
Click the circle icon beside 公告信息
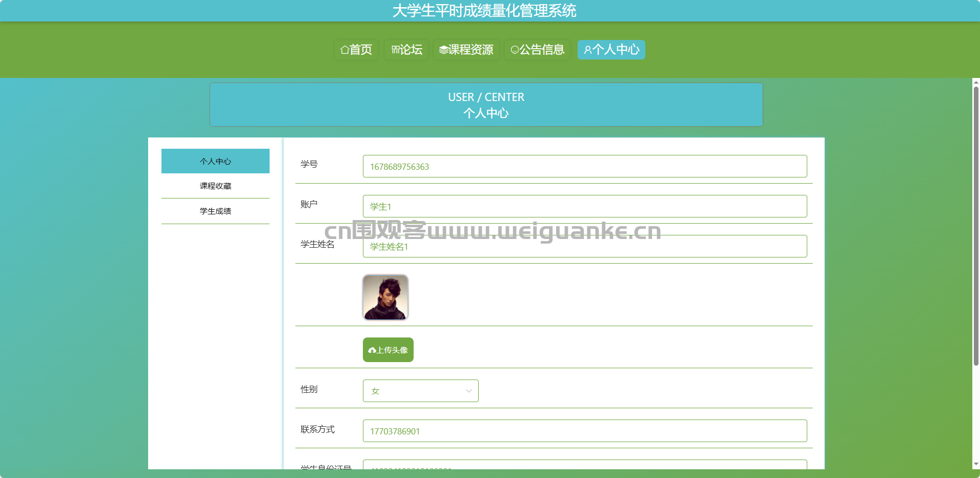(515, 50)
